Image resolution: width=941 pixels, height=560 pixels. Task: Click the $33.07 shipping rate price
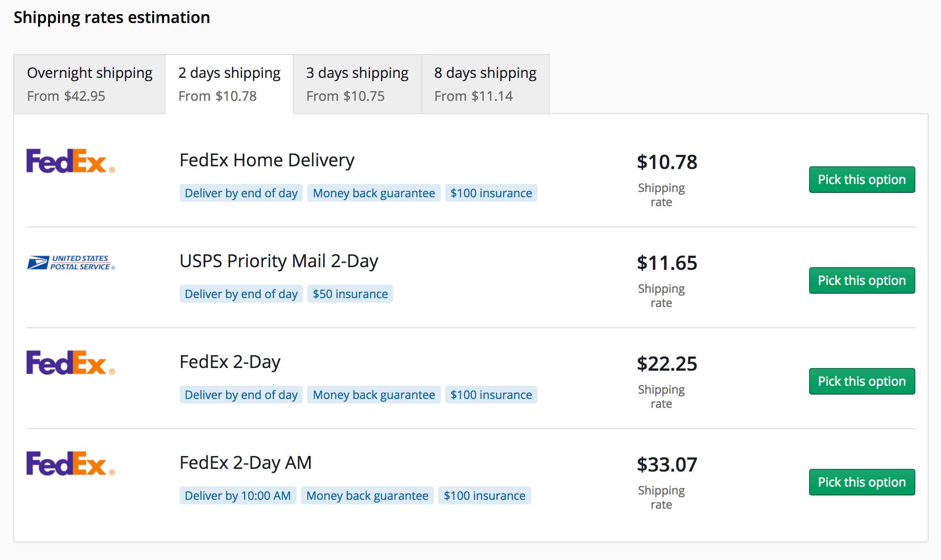[667, 464]
